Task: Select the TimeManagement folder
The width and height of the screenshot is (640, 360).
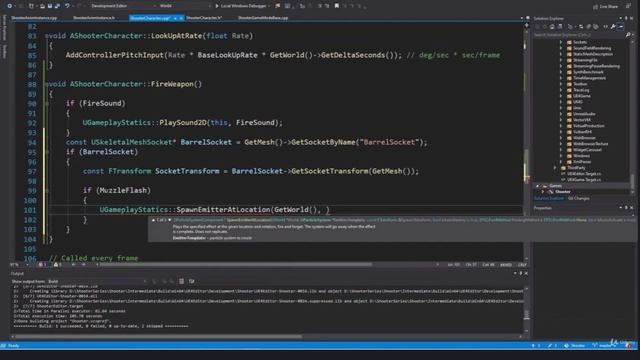Action: click(x=589, y=78)
